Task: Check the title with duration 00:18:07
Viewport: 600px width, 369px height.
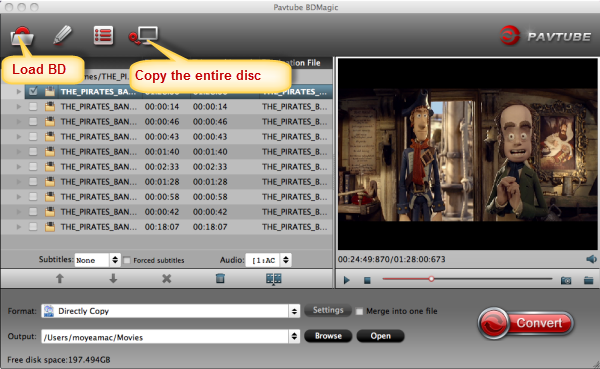Action: pos(33,227)
